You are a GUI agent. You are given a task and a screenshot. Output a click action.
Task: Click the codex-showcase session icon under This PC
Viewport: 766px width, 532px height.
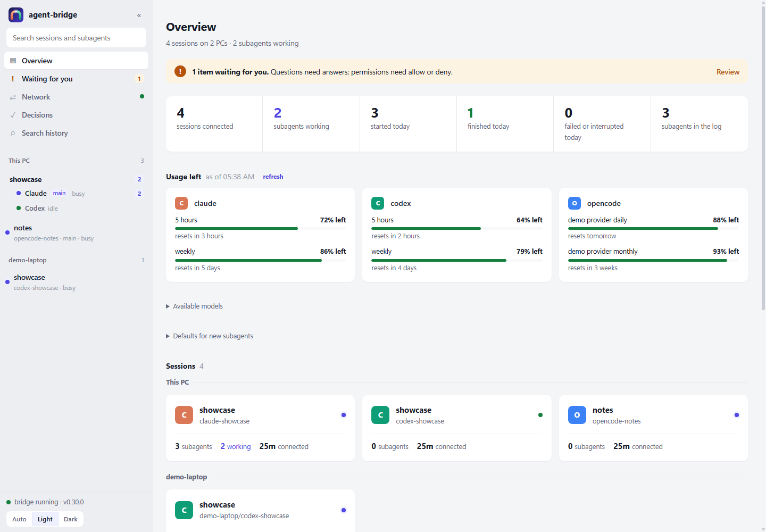tap(380, 415)
